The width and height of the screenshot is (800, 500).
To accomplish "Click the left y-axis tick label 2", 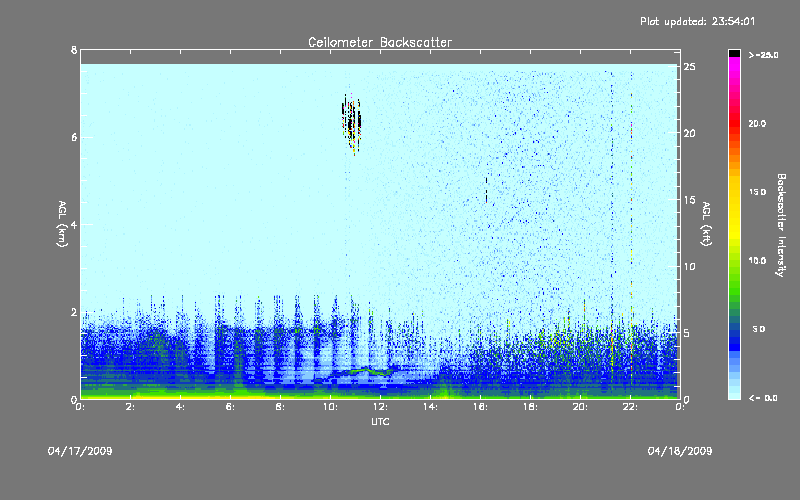I will click(x=74, y=312).
